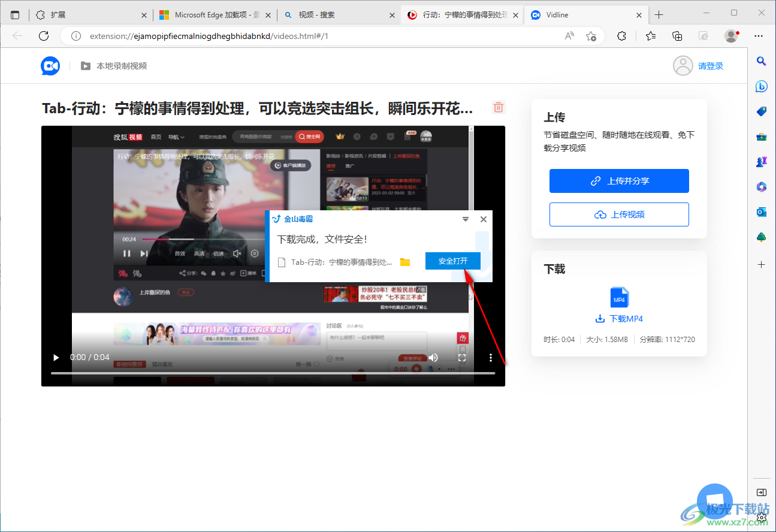Viewport: 776px width, 532px height.
Task: Click the 安全打开 button in popup
Action: (x=453, y=261)
